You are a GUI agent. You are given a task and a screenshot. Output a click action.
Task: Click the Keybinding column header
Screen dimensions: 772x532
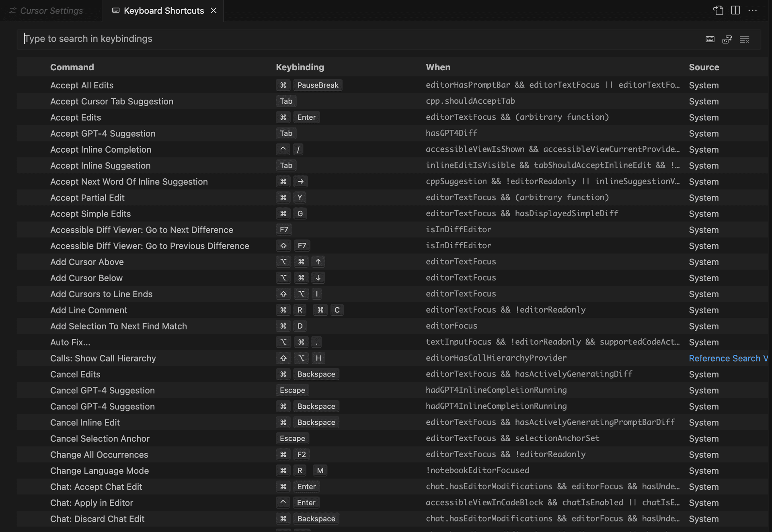(x=300, y=67)
